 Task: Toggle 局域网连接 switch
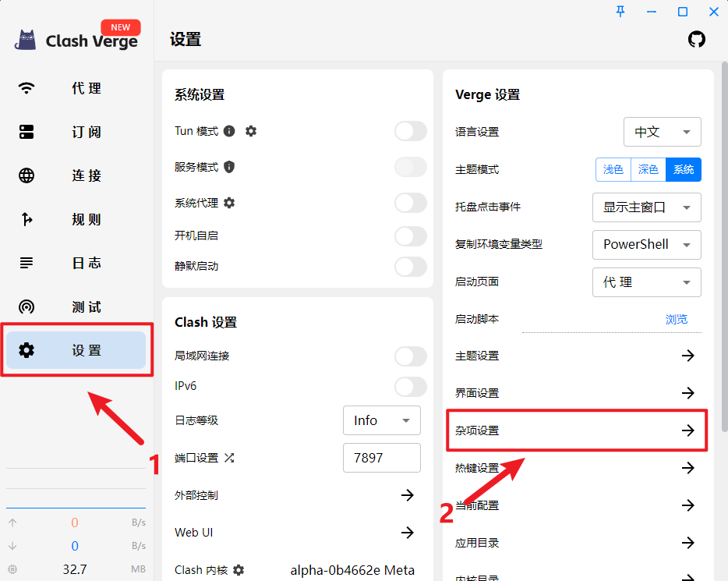411,356
